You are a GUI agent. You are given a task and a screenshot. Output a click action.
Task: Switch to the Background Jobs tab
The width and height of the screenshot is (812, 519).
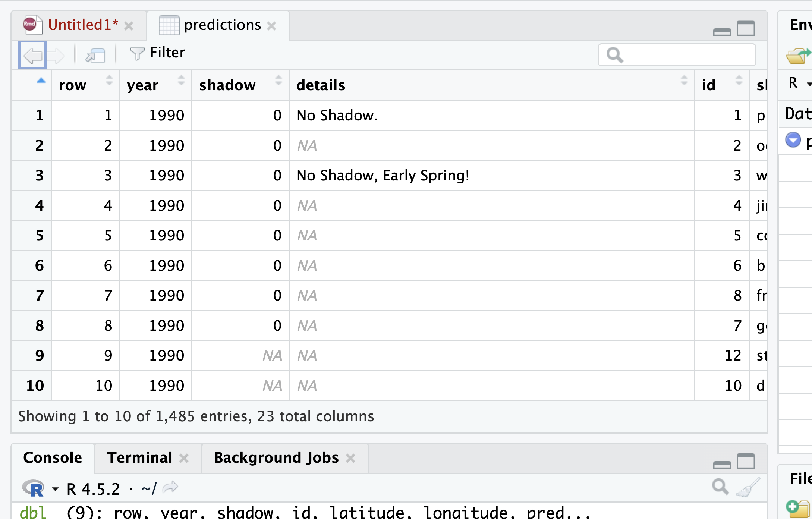(276, 457)
